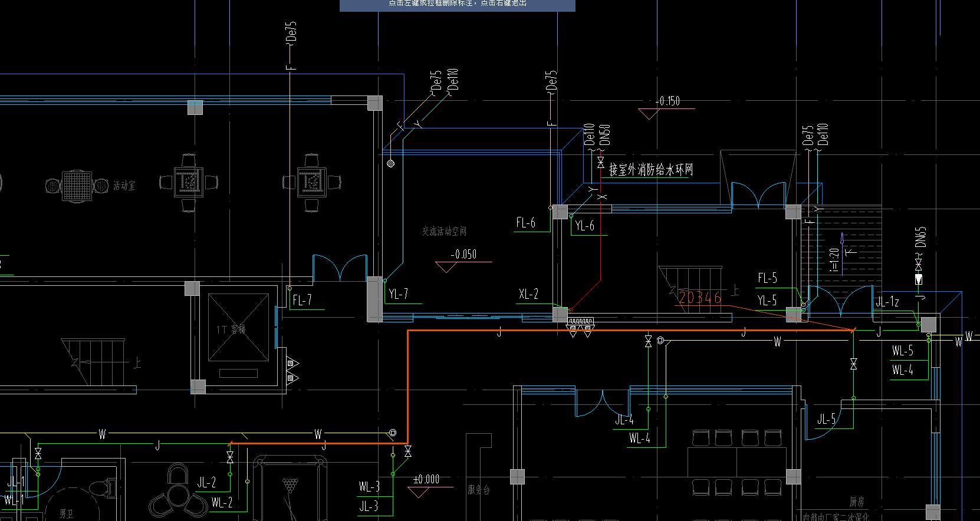
Task: Click the JL-5 label
Action: click(827, 419)
